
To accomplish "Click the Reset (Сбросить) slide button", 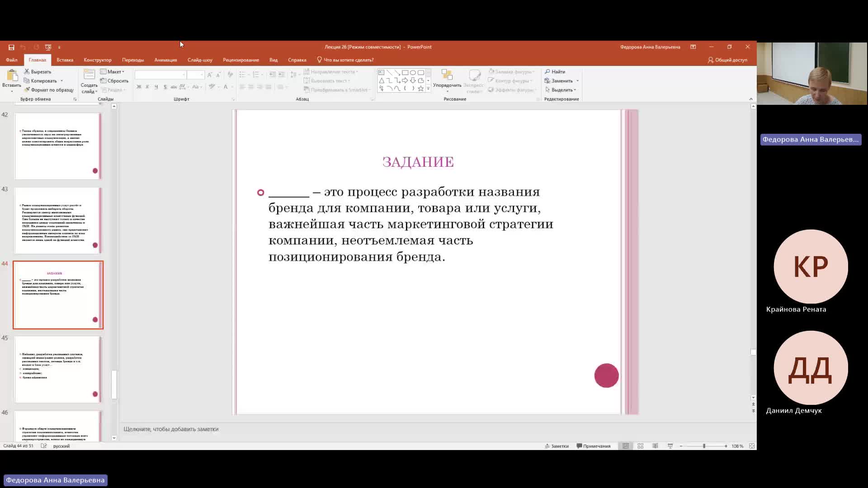I will 114,81.
